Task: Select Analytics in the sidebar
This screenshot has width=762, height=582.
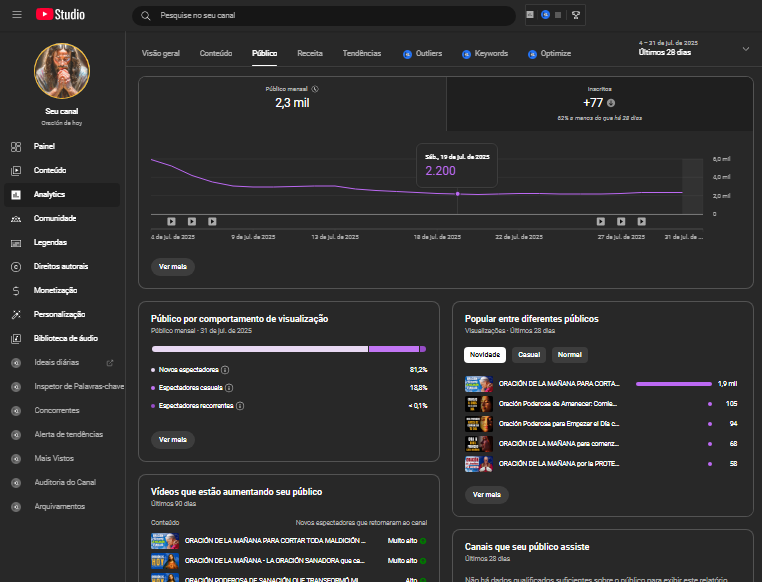Action: point(62,194)
